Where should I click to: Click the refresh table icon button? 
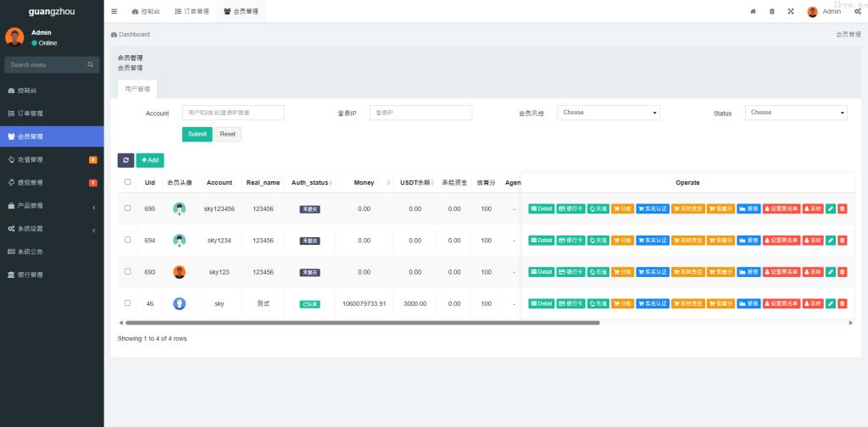125,160
